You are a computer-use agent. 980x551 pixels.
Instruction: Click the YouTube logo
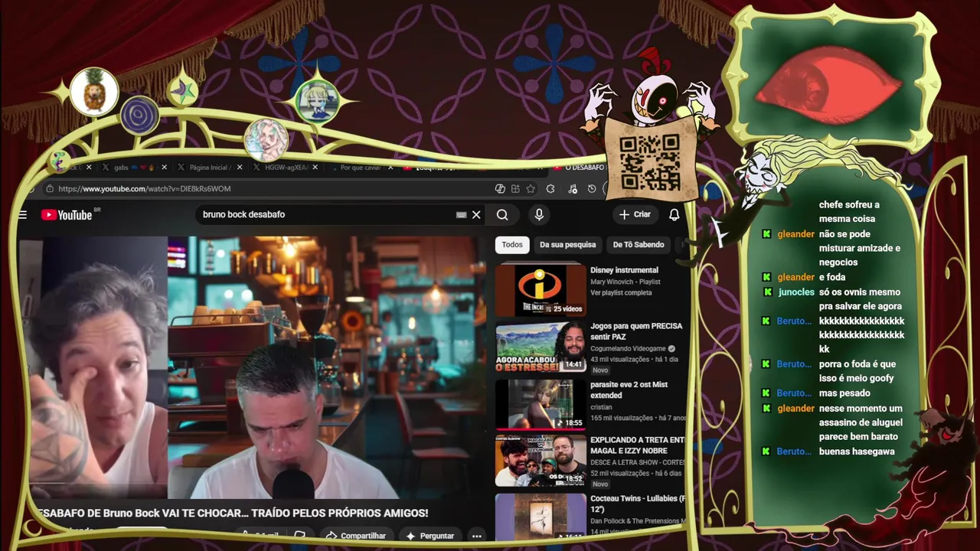67,215
